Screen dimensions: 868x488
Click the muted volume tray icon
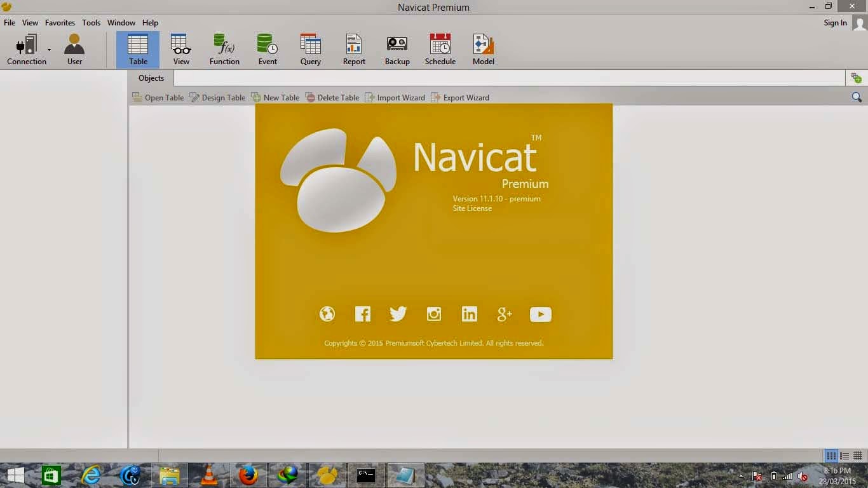pos(803,477)
